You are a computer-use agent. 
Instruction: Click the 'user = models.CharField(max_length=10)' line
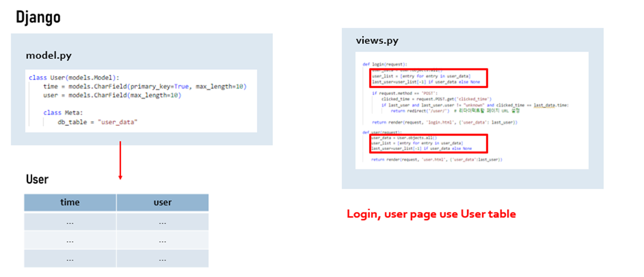pos(112,95)
